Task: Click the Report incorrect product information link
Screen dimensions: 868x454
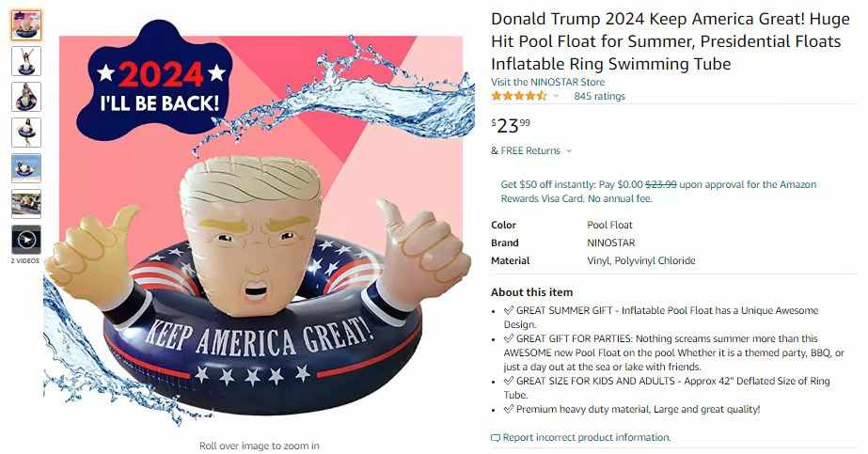Action: [586, 437]
